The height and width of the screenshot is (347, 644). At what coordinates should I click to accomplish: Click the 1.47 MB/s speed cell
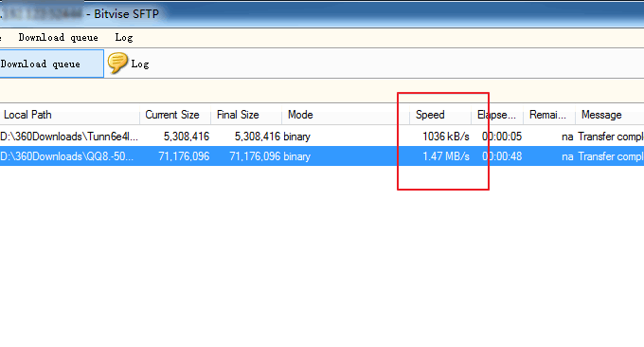point(446,156)
